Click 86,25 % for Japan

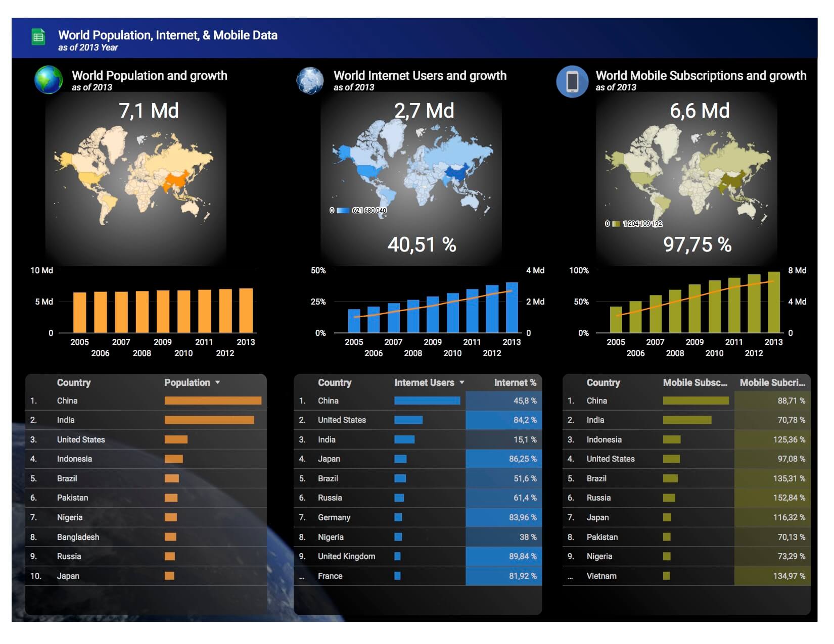pos(523,459)
